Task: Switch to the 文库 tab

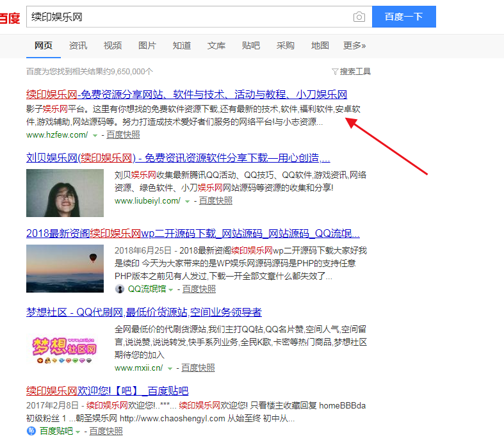Action: [216, 45]
